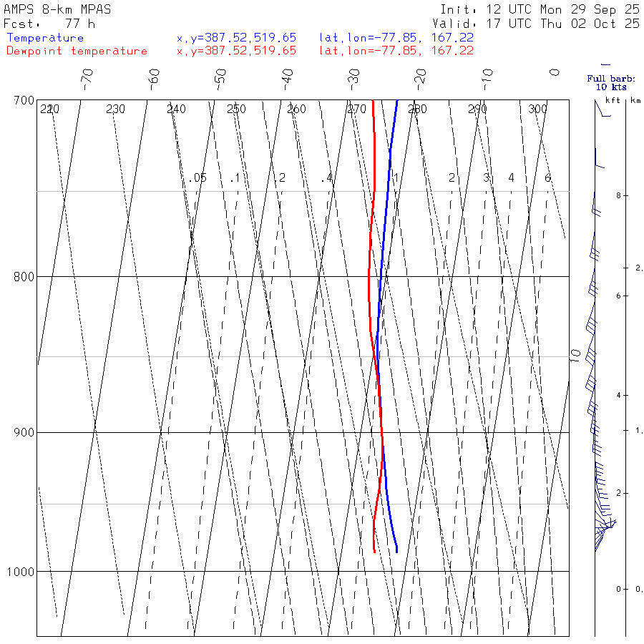Click the "kft" height scale header
644x644 pixels.
[x=613, y=100]
